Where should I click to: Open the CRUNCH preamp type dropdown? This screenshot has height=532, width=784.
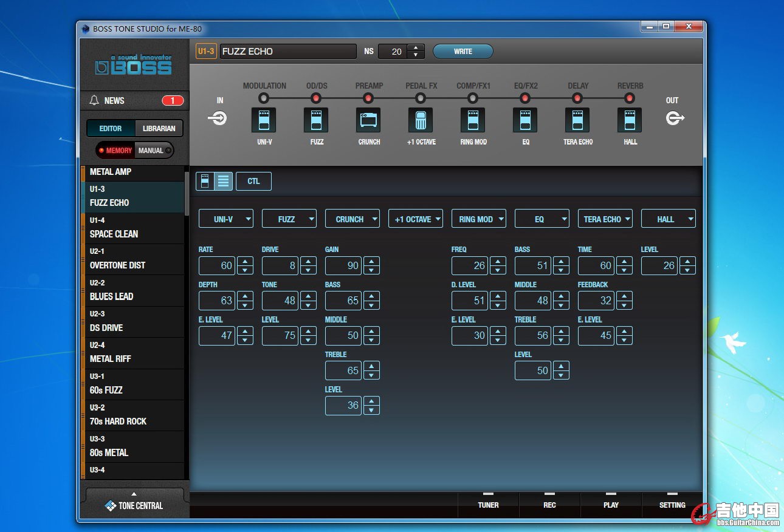[352, 219]
